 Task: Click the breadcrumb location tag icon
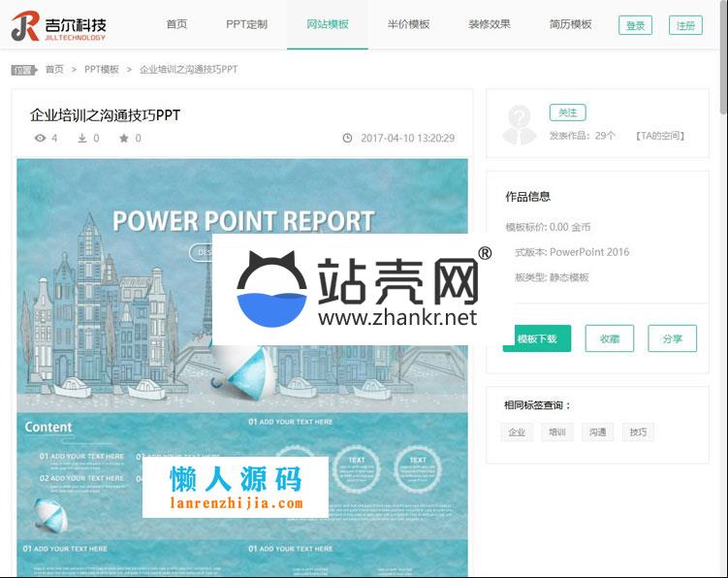tap(23, 70)
